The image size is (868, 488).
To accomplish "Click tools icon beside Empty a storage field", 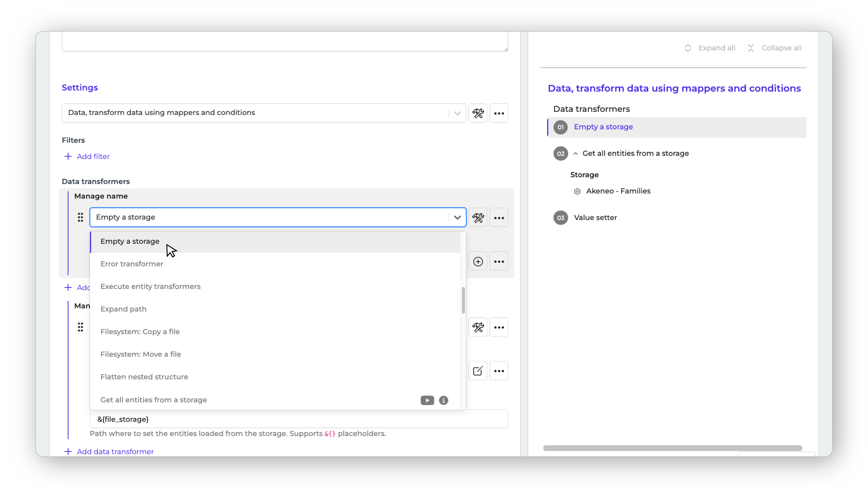I will pyautogui.click(x=478, y=218).
